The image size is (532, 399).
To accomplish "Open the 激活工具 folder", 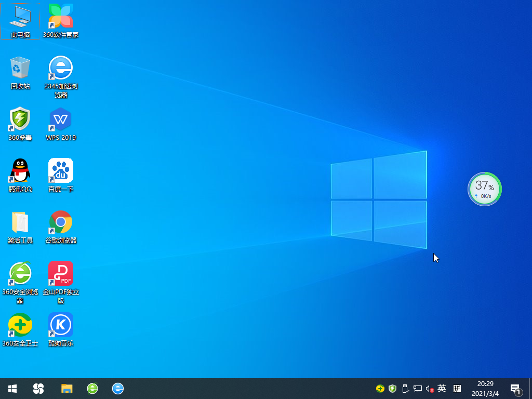I will click(x=19, y=222).
